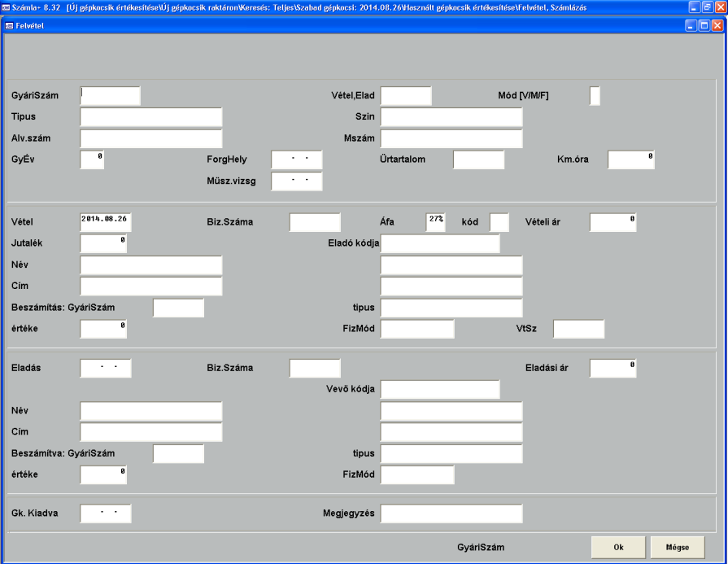This screenshot has height=564, width=728.
Task: Focus the Beszámítva: GyáriSzám field
Action: (178, 453)
